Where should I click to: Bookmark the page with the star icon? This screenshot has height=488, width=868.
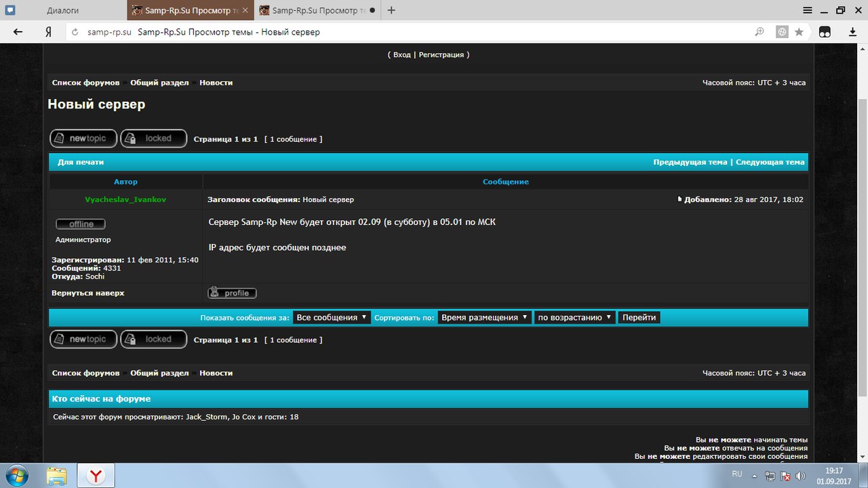tap(799, 32)
